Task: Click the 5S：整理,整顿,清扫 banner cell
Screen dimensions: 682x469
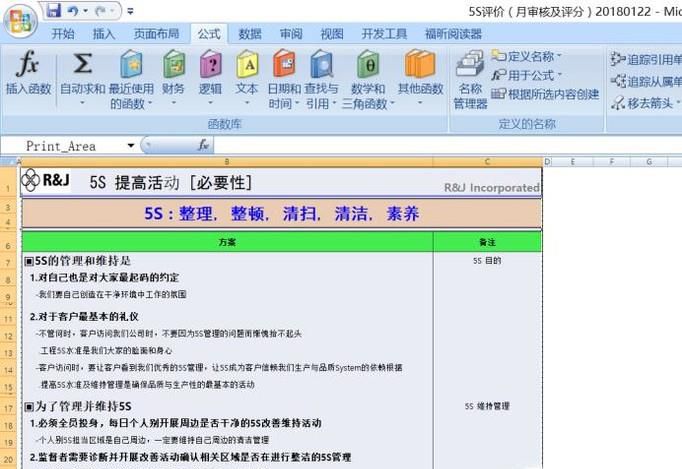Action: 282,214
